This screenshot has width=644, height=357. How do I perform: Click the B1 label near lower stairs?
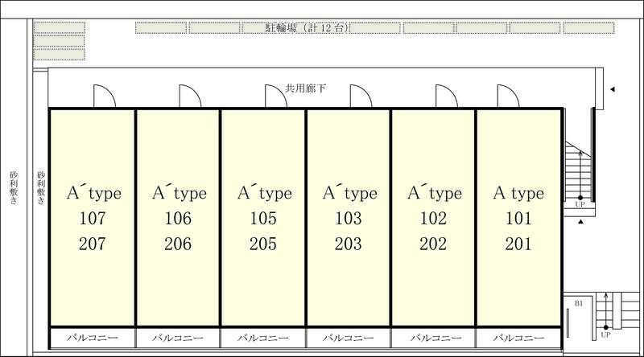[x=579, y=304]
